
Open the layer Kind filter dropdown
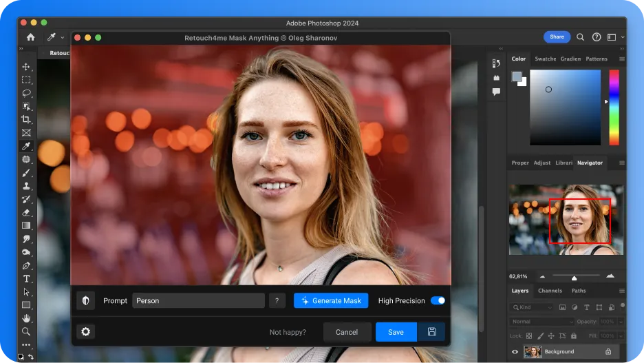[532, 307]
